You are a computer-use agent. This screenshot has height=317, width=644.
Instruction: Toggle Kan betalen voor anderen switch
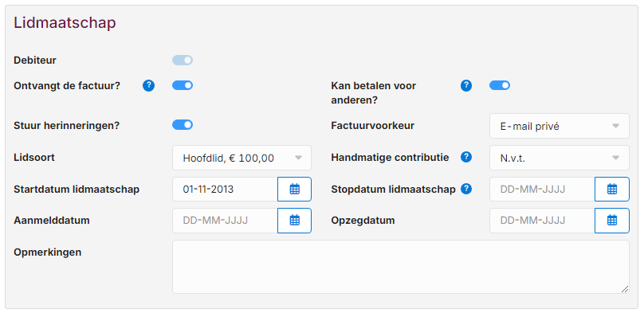tap(500, 85)
